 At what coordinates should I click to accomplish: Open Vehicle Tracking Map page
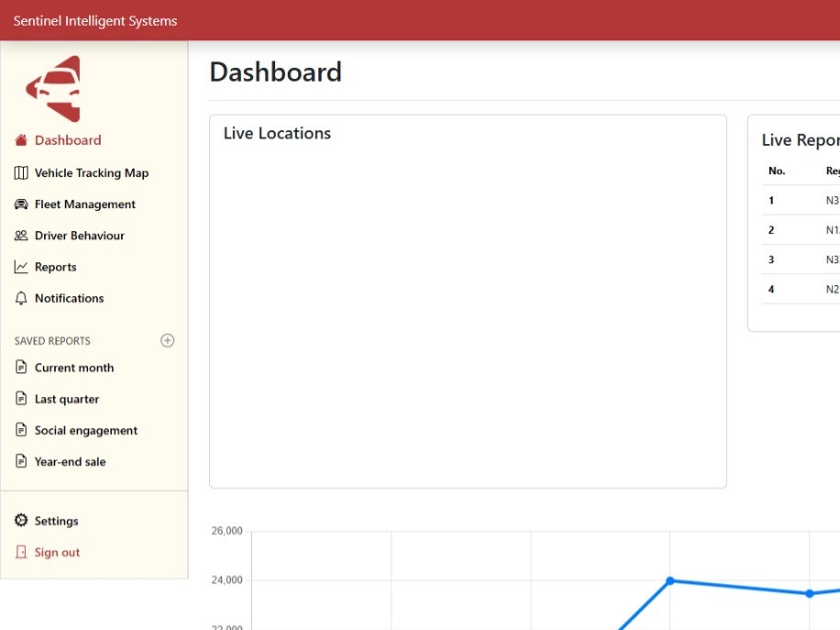pos(92,173)
